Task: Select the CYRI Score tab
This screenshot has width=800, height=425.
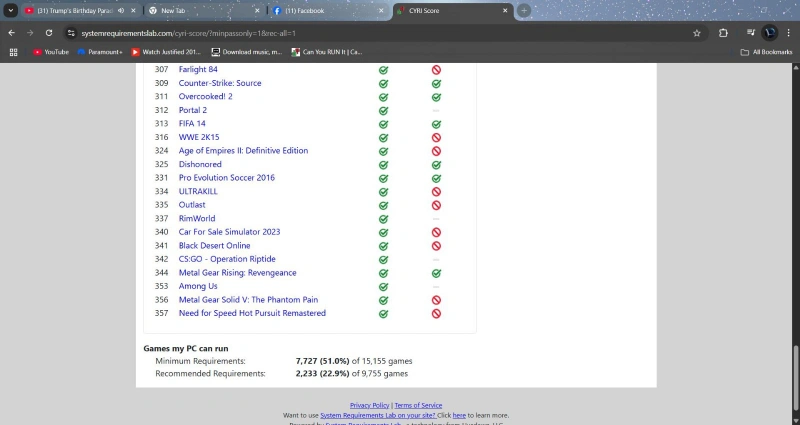Action: click(453, 11)
